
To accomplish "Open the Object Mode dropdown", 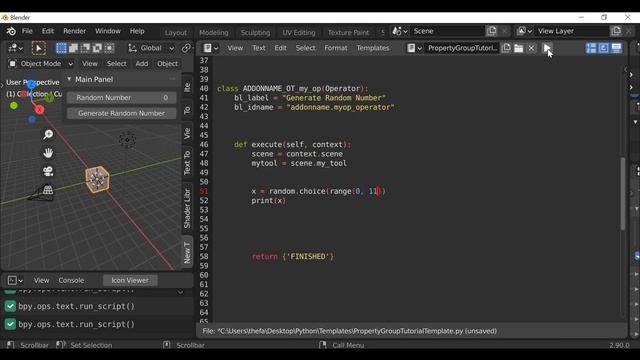I will [x=41, y=64].
